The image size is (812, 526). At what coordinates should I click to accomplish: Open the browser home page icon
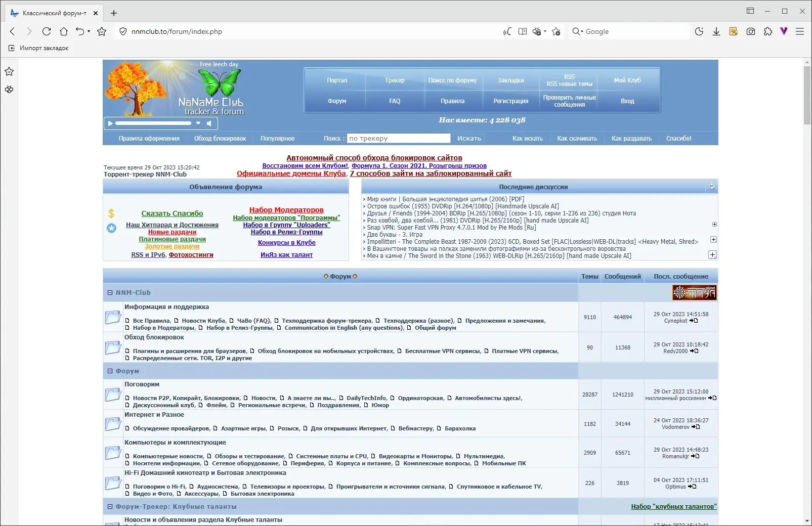64,31
